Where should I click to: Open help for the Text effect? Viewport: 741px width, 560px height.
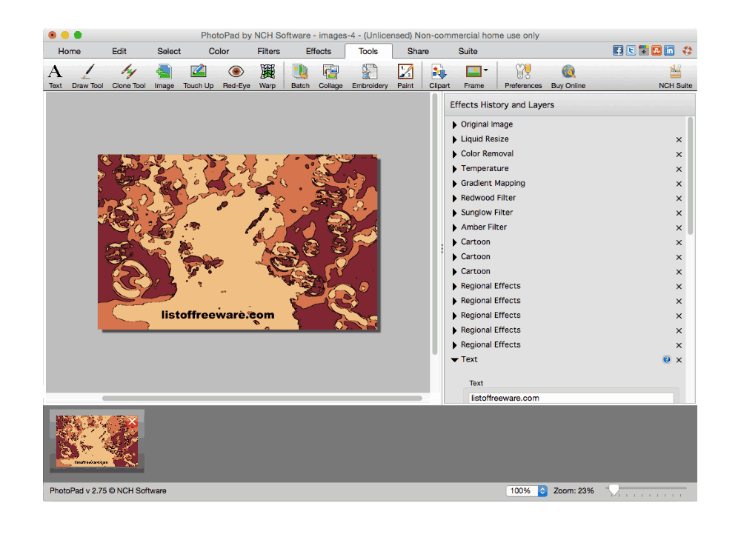[x=666, y=359]
